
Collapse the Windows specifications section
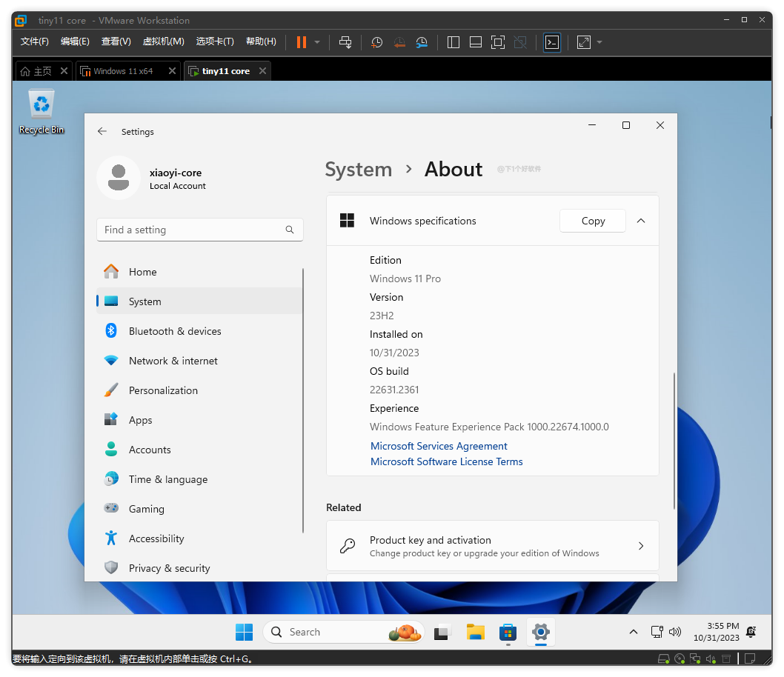click(642, 221)
